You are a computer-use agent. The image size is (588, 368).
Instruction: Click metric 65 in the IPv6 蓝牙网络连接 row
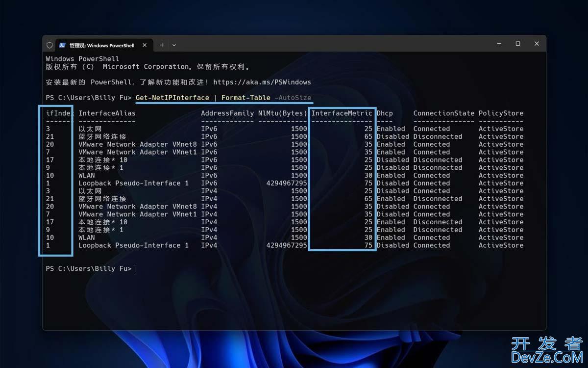click(x=368, y=136)
